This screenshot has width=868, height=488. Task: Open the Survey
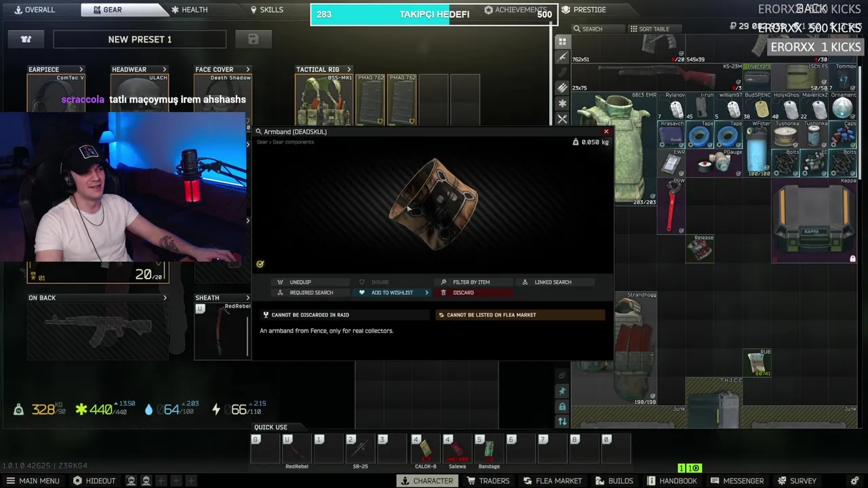coord(797,481)
